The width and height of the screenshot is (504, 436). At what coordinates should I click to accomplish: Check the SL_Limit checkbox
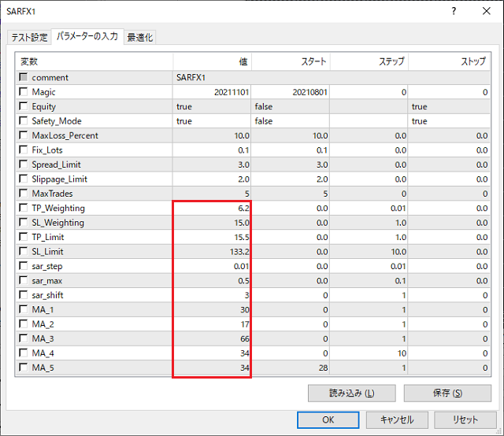(x=23, y=251)
